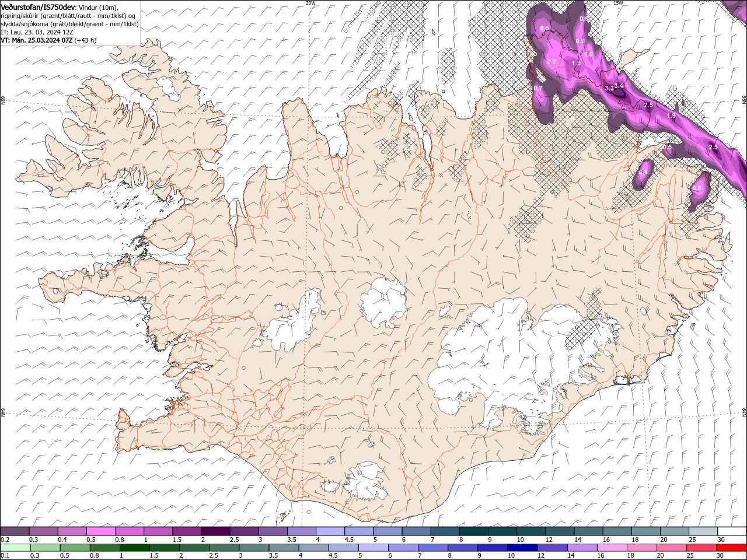This screenshot has width=747, height=560.
Task: Pick the white top-row swatch above 30
Action: point(732,531)
